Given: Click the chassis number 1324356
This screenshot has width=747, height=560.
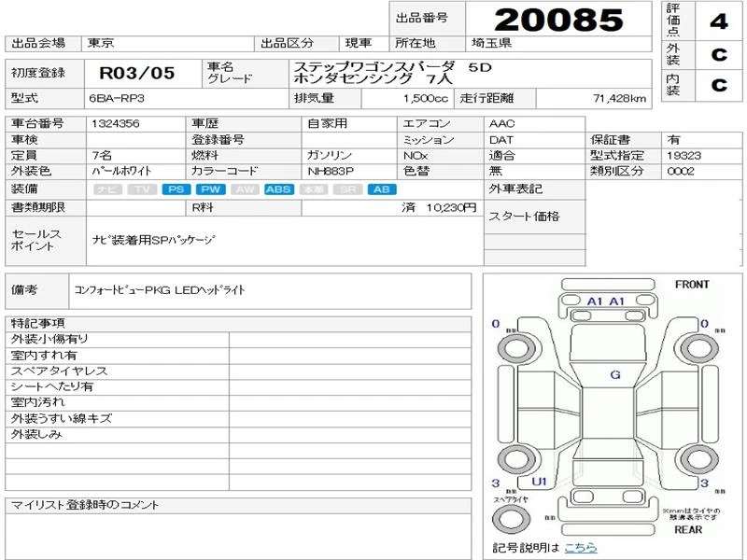Looking at the screenshot, I should [116, 123].
